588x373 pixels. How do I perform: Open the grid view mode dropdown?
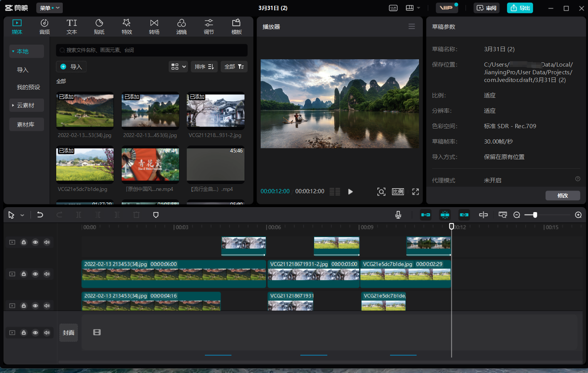178,67
